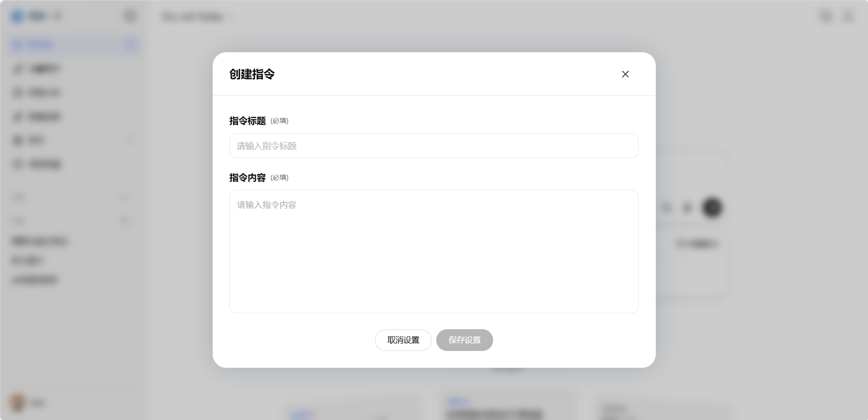The width and height of the screenshot is (868, 420).
Task: Click the blue app logo in sidebar header
Action: pyautogui.click(x=17, y=16)
